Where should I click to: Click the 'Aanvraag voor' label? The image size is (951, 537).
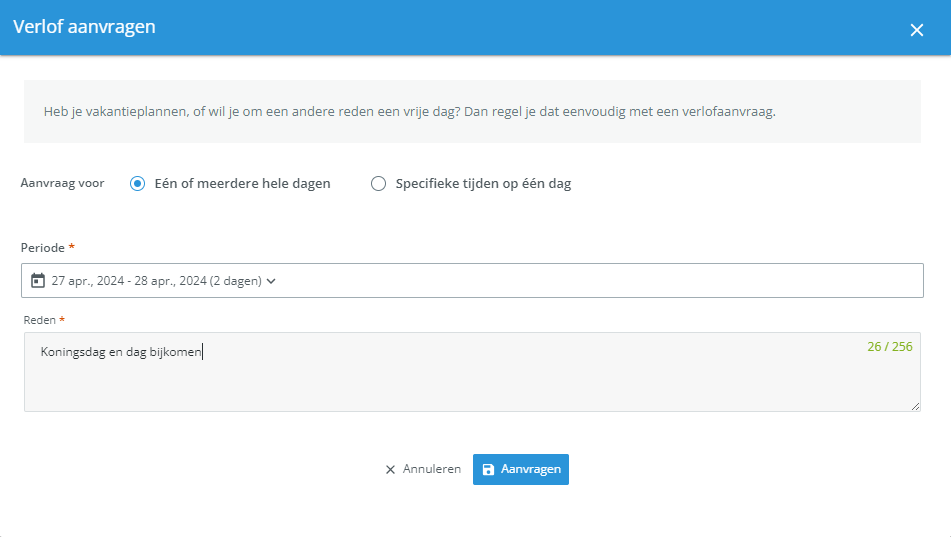[62, 183]
